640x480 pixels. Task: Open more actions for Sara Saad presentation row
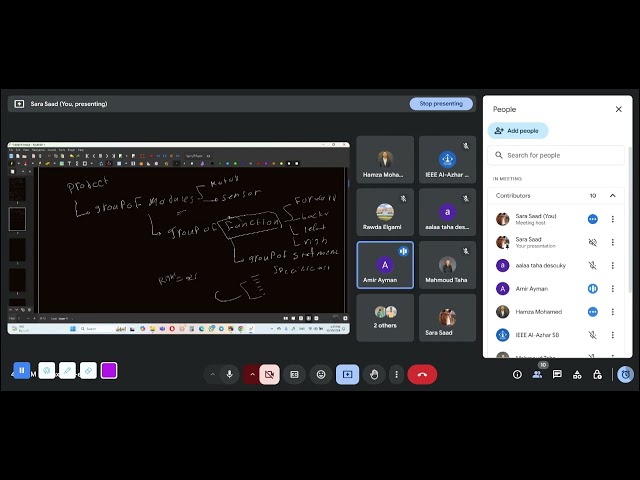613,242
